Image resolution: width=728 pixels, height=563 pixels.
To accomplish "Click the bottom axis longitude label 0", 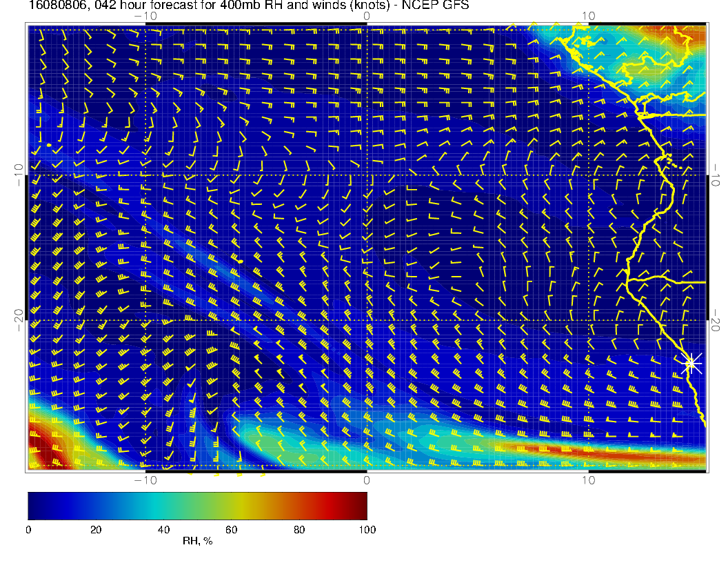I will 367,480.
